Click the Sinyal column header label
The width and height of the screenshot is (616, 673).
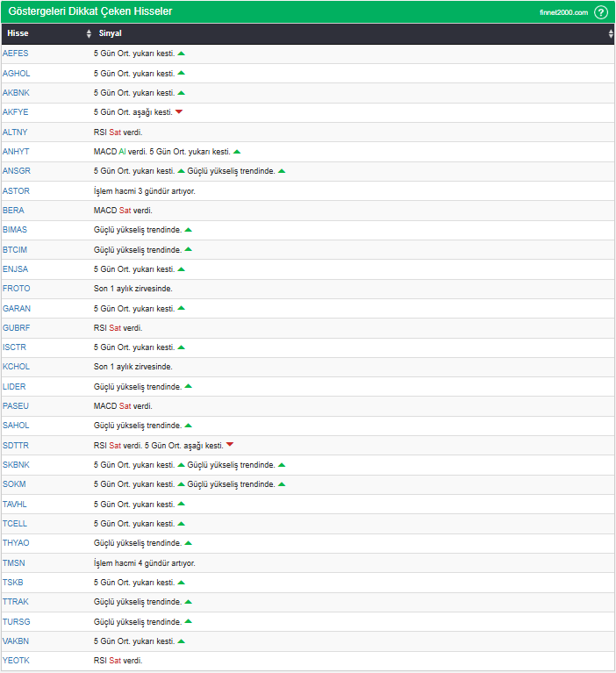(111, 33)
